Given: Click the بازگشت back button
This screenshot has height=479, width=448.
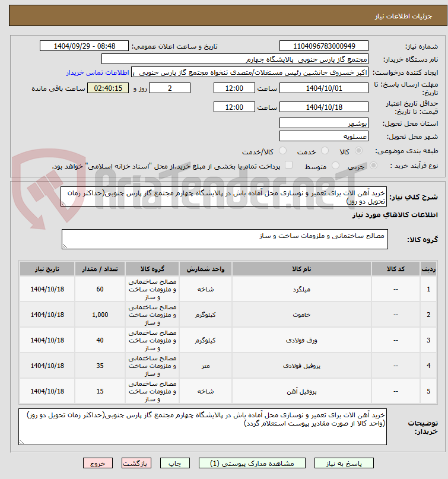Looking at the screenshot, I should click(x=136, y=464).
